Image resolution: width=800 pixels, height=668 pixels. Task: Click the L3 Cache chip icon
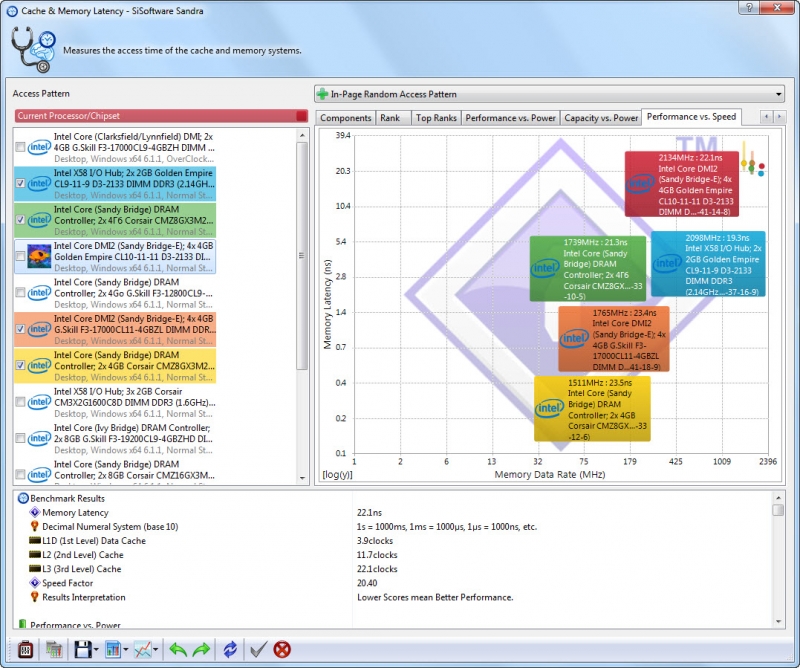pyautogui.click(x=35, y=568)
